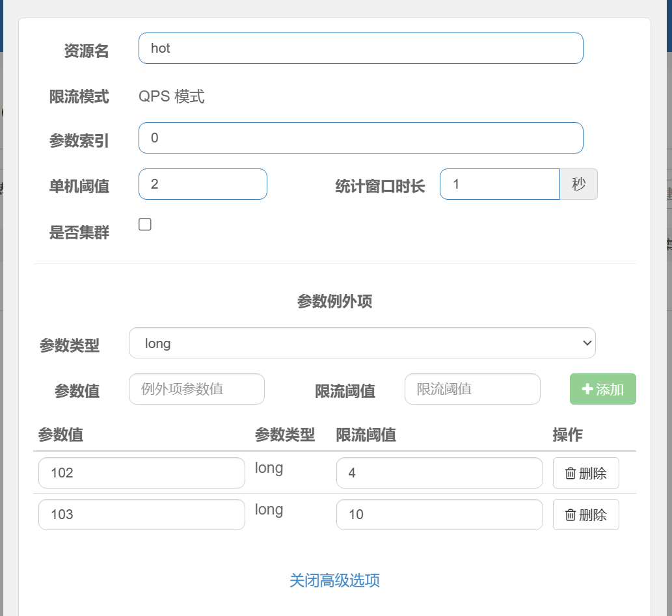This screenshot has width=672, height=616.
Task: Click the 参数例外项 section heading
Action: tap(335, 301)
